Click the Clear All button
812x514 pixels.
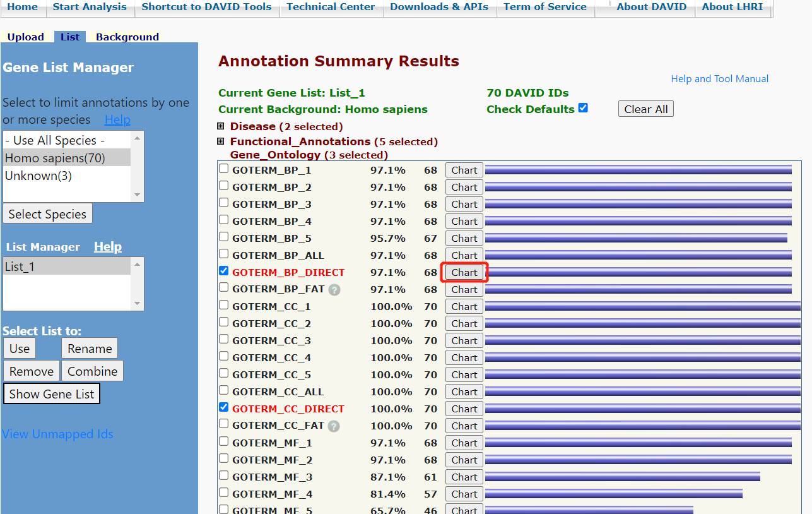click(646, 109)
